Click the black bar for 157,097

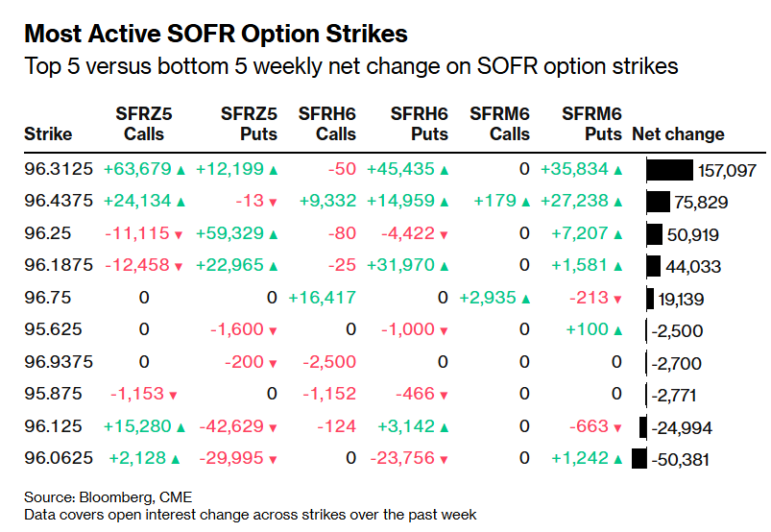(x=670, y=170)
